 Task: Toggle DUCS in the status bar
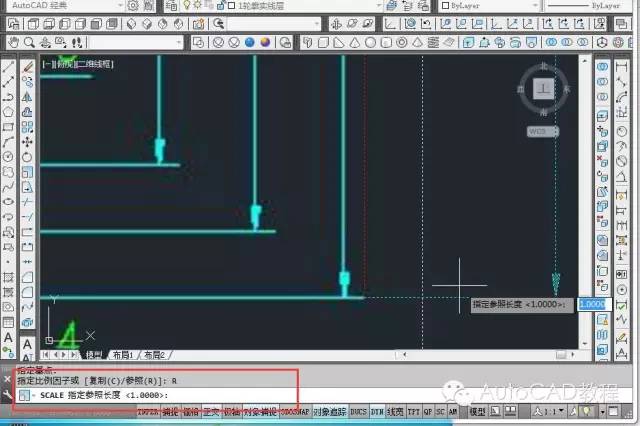pyautogui.click(x=358, y=412)
